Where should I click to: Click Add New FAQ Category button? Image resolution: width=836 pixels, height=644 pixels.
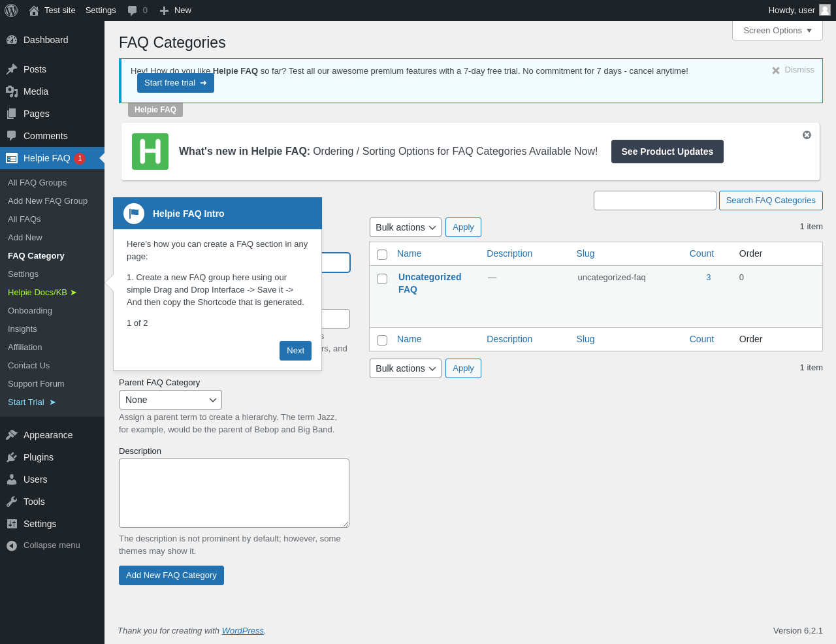click(x=171, y=575)
